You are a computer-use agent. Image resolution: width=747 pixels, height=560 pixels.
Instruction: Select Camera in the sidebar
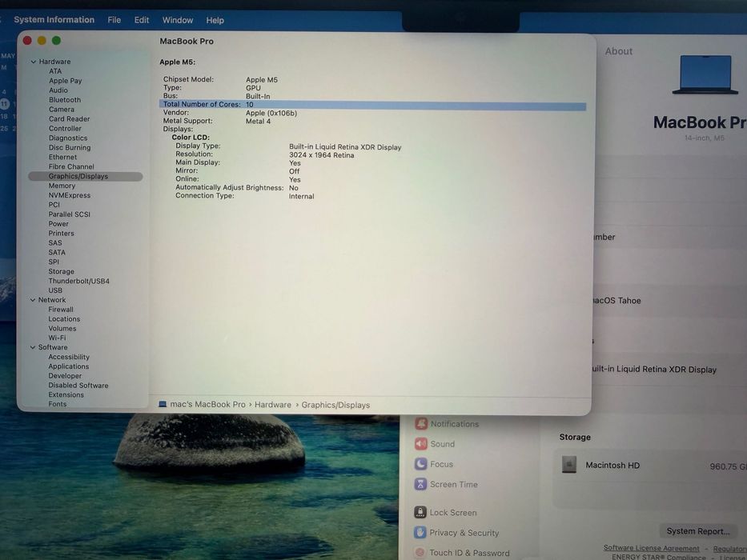coord(62,109)
